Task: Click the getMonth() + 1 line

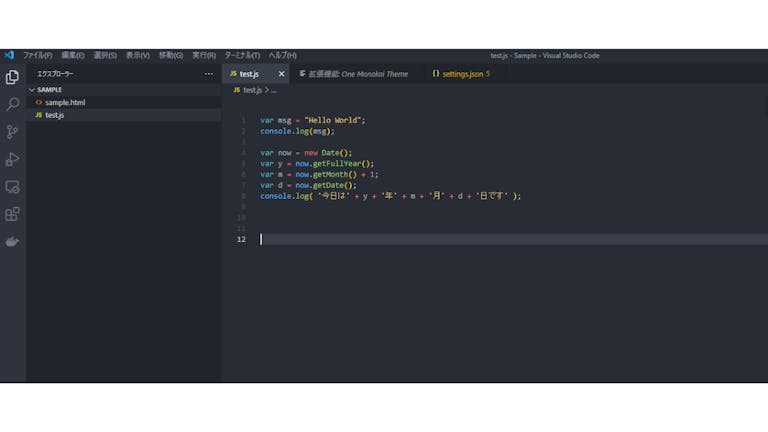Action: (x=319, y=174)
